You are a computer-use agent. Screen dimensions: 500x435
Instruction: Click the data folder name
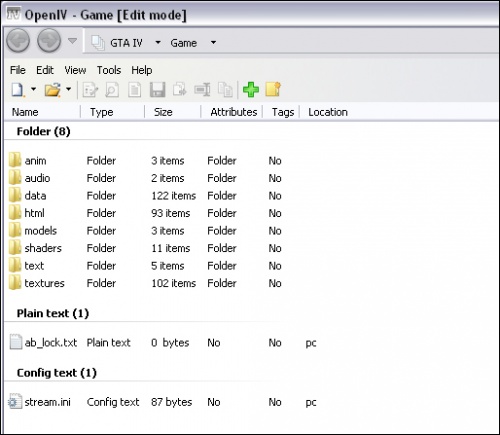pyautogui.click(x=35, y=196)
